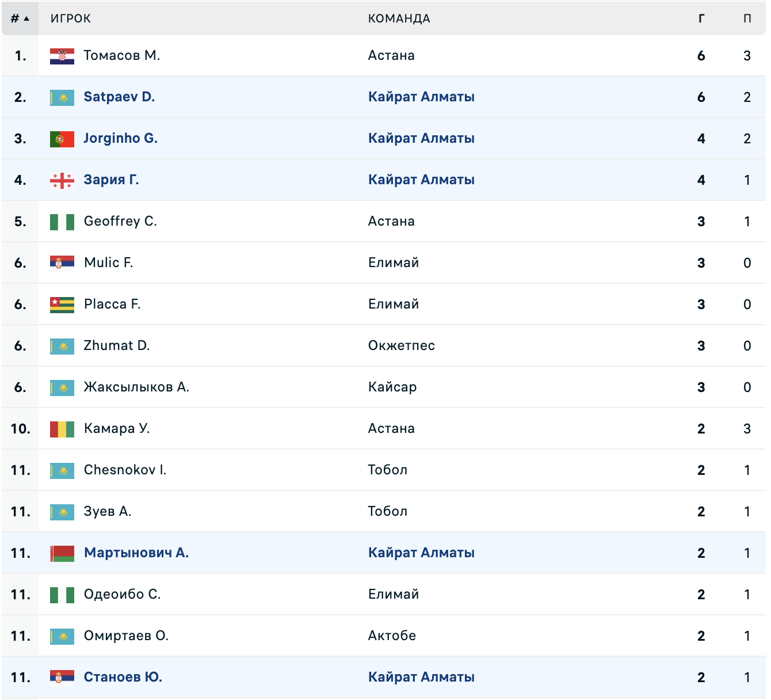Open player profile for Satpaev D.
This screenshot has height=700, width=771.
click(x=119, y=97)
